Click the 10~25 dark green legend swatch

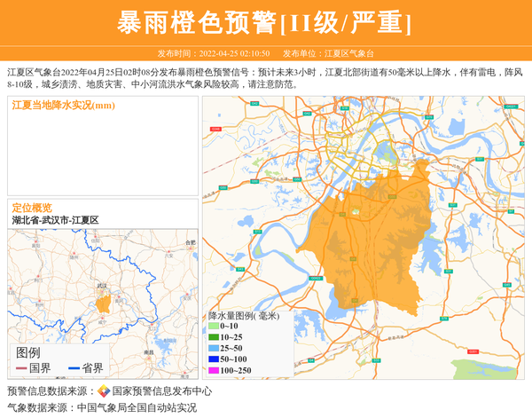click(x=214, y=337)
